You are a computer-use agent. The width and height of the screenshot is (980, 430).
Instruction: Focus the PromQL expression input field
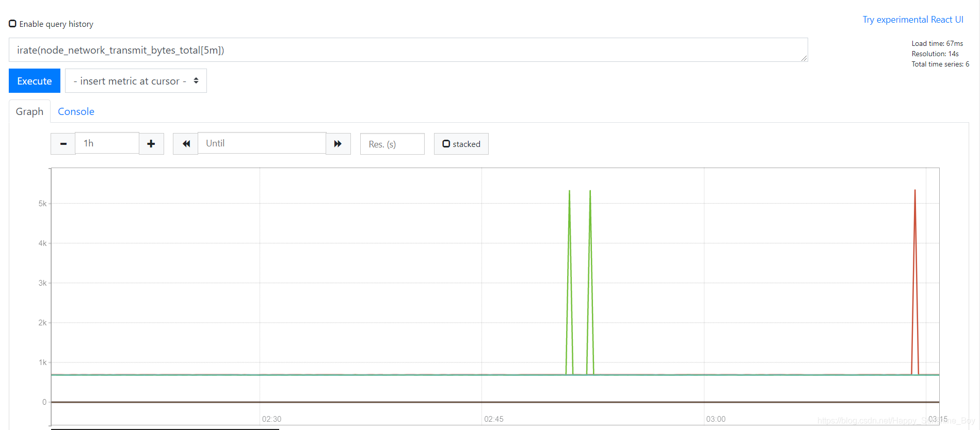tap(408, 50)
